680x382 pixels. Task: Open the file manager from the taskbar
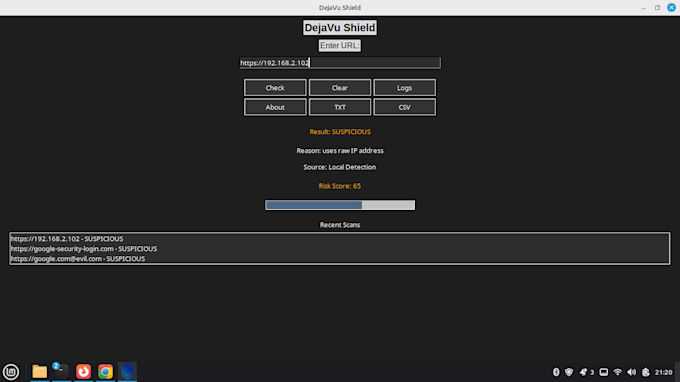pos(39,372)
